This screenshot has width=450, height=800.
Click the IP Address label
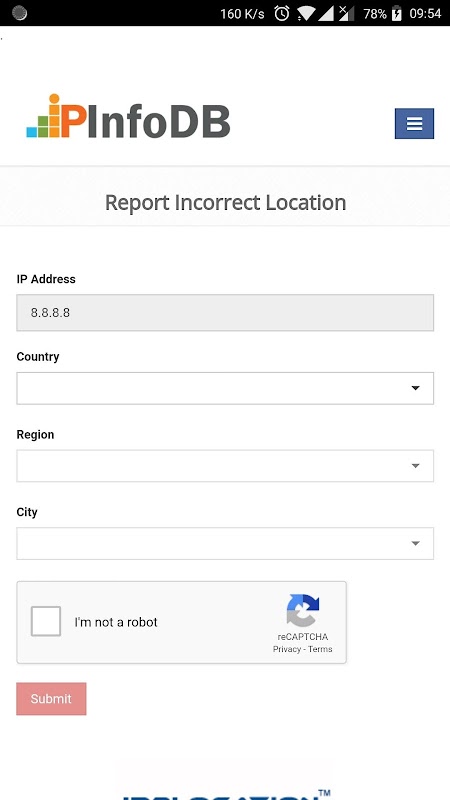pyautogui.click(x=46, y=279)
